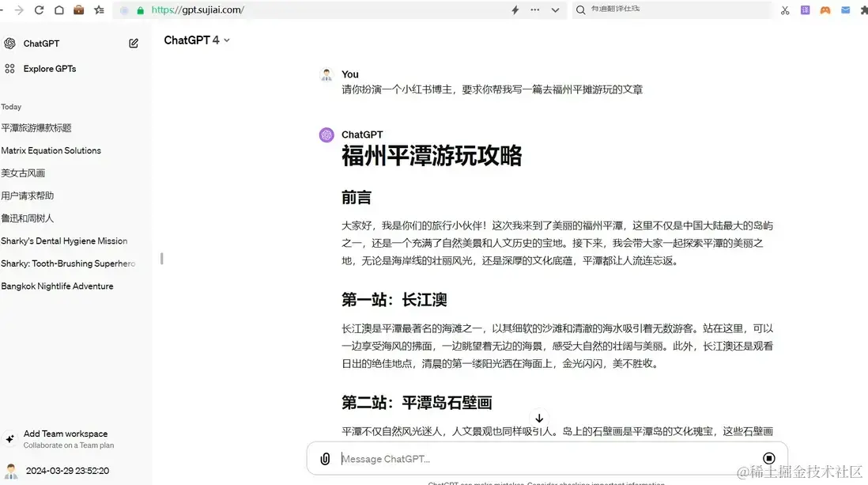The image size is (868, 485).
Task: Reload the page with the refresh icon
Action: pos(39,10)
